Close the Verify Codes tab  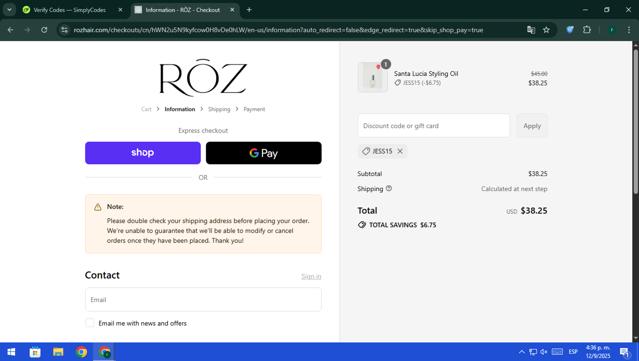[120, 10]
